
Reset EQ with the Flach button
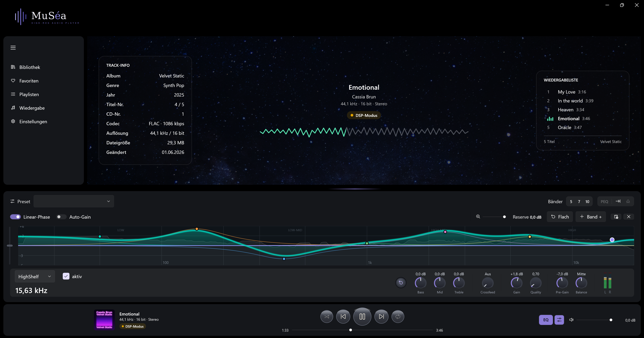560,217
